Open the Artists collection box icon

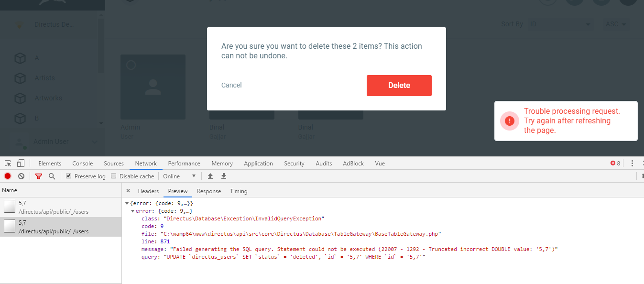(20, 78)
